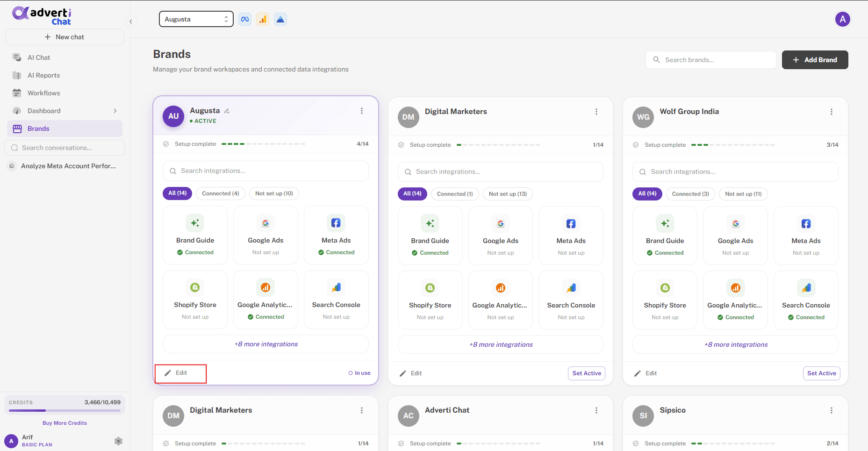
Task: Open Meta Ads in Wolf Group India card
Action: tap(806, 236)
